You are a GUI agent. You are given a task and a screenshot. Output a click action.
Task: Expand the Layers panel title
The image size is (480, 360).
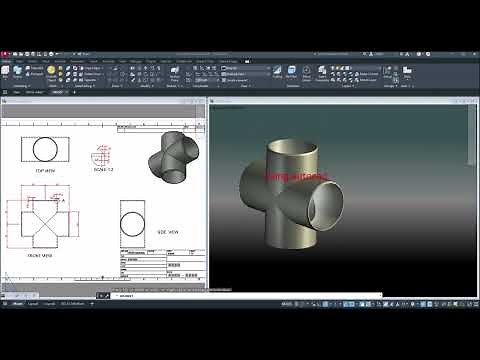point(347,86)
